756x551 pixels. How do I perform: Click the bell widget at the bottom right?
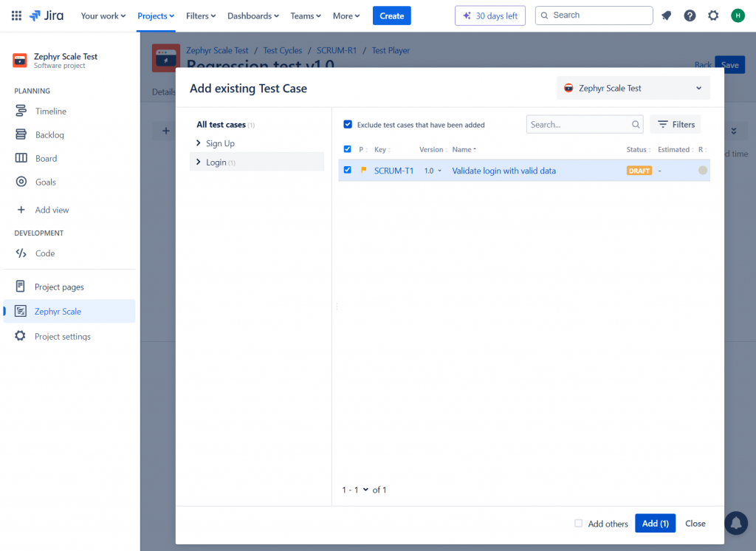pyautogui.click(x=736, y=523)
